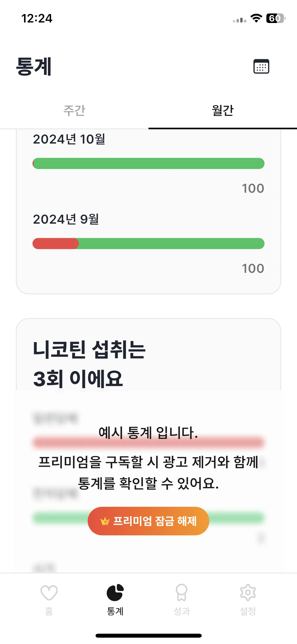
Task: Tap the green portion of September bar
Action: (172, 243)
